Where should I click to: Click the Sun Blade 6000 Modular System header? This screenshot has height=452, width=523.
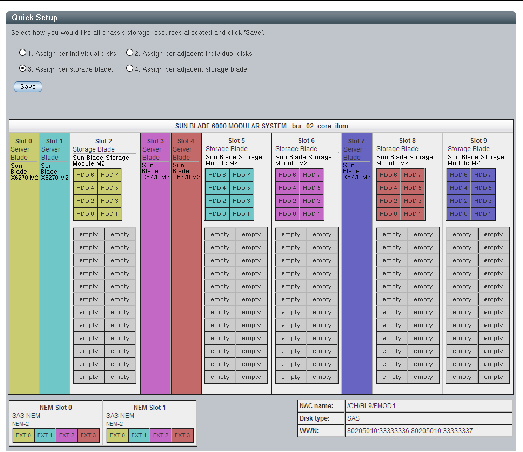[261, 126]
